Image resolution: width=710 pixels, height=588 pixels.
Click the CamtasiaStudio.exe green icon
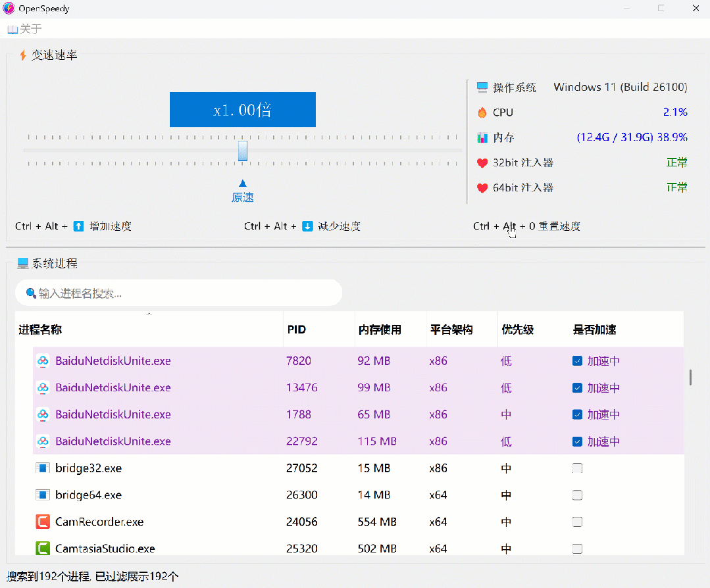[x=43, y=548]
